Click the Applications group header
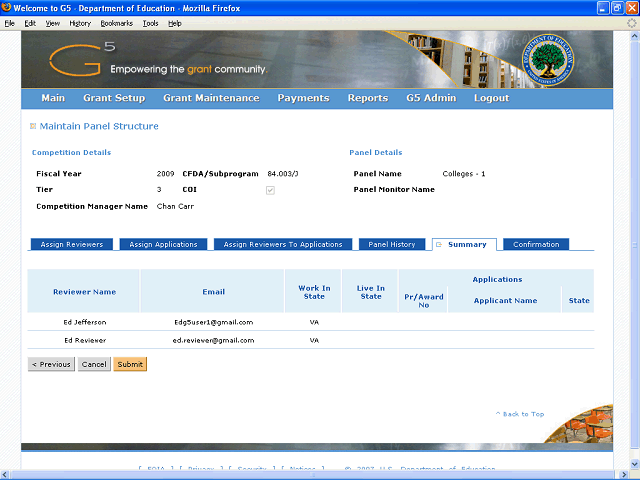640x480 pixels. (498, 280)
